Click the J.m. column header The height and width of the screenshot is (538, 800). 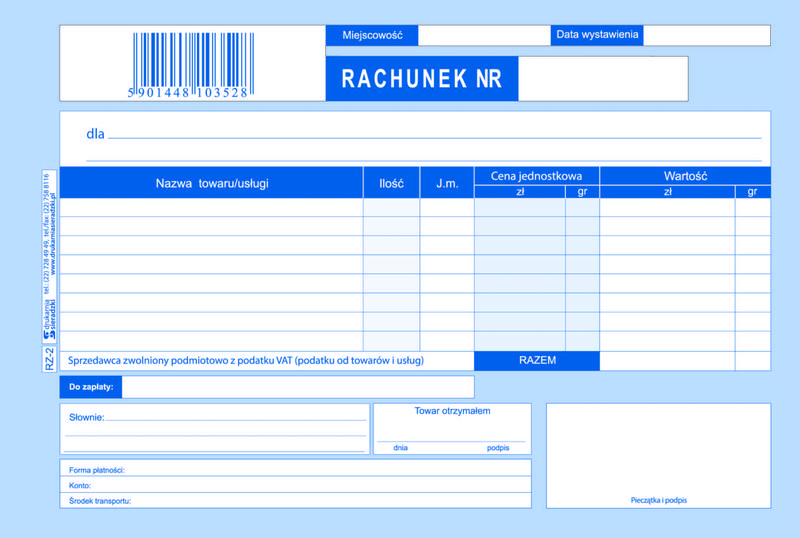coord(446,183)
